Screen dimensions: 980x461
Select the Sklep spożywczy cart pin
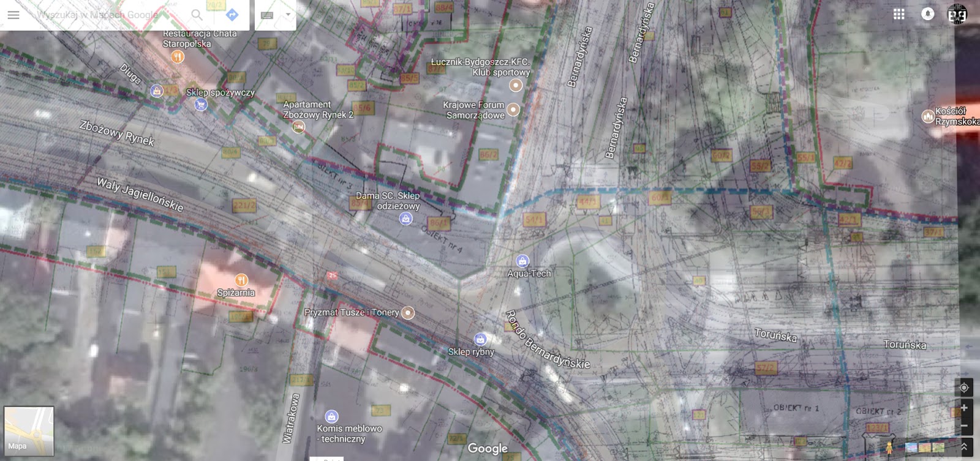(200, 105)
